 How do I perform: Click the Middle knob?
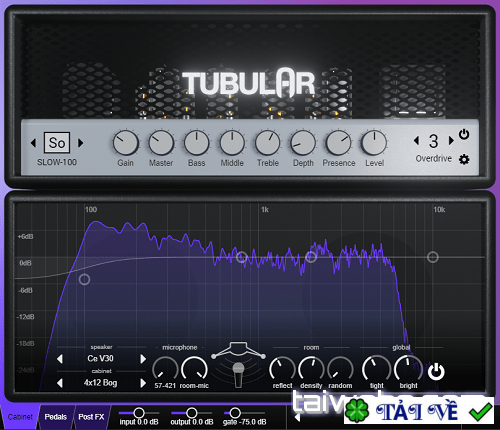point(232,143)
